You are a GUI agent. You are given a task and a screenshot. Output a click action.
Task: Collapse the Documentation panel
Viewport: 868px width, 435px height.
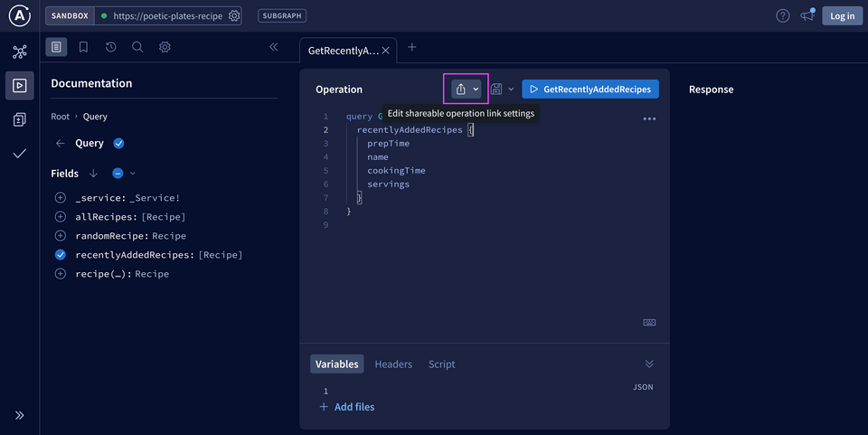[x=273, y=47]
